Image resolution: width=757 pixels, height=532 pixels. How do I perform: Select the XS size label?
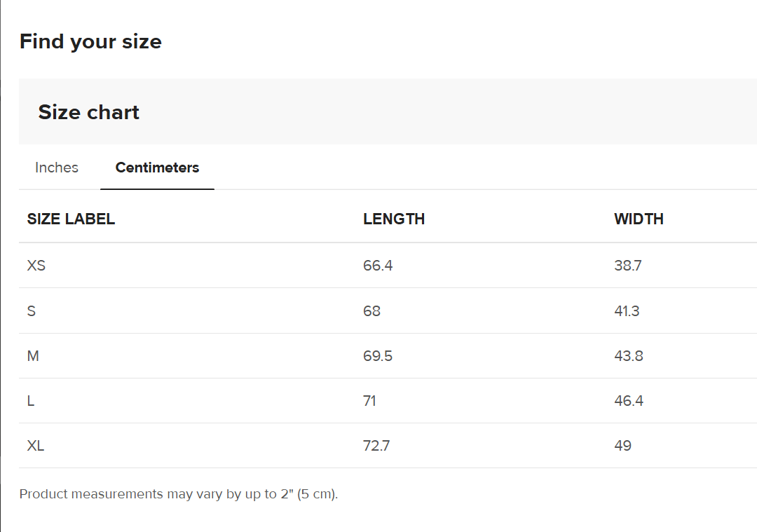36,266
